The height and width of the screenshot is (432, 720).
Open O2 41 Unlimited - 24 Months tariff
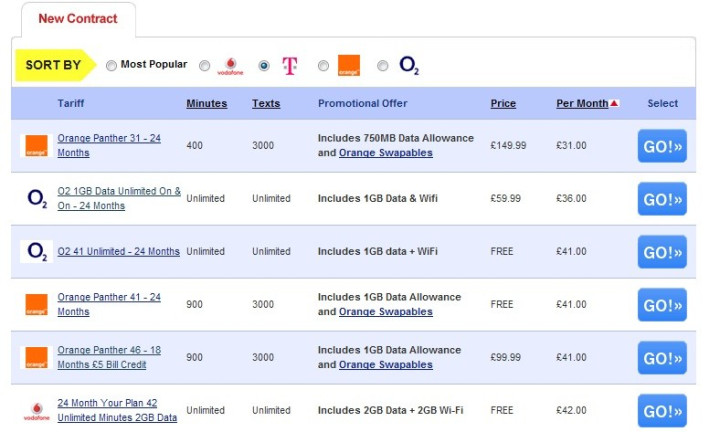click(118, 252)
